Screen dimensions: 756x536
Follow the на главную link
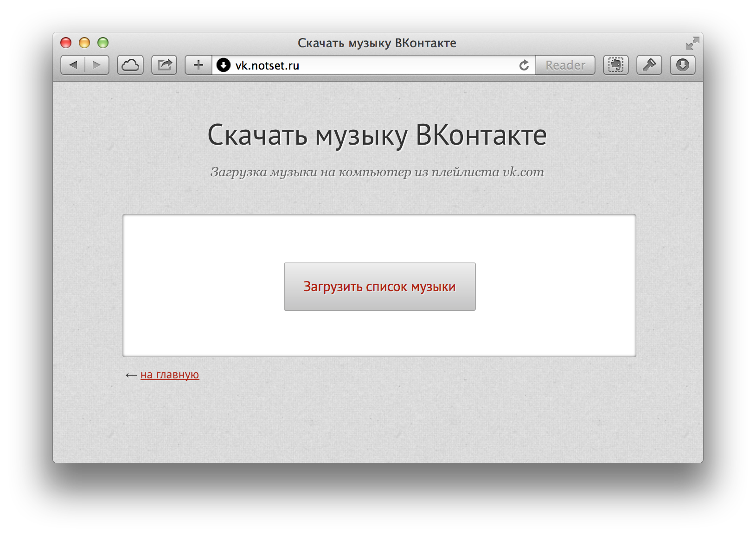click(170, 375)
